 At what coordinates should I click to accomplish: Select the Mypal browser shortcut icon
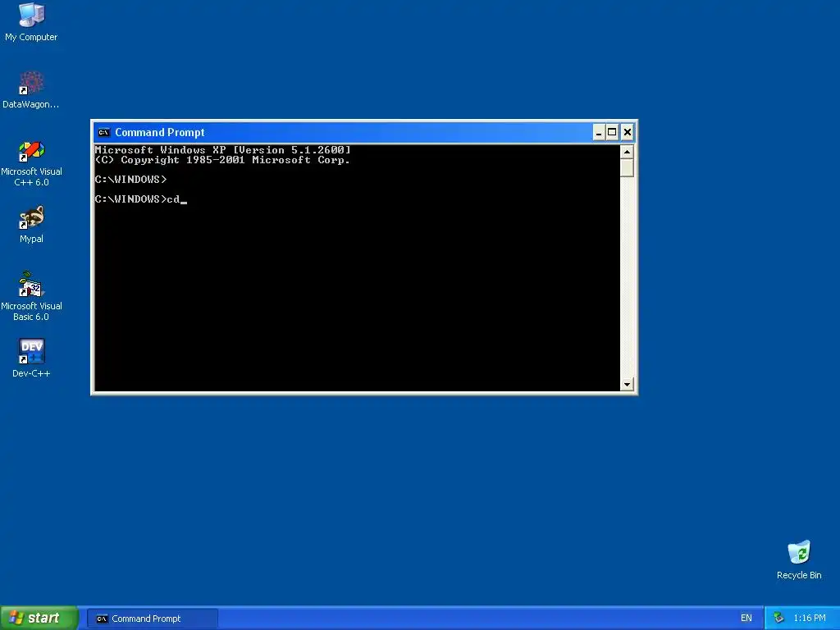point(31,225)
